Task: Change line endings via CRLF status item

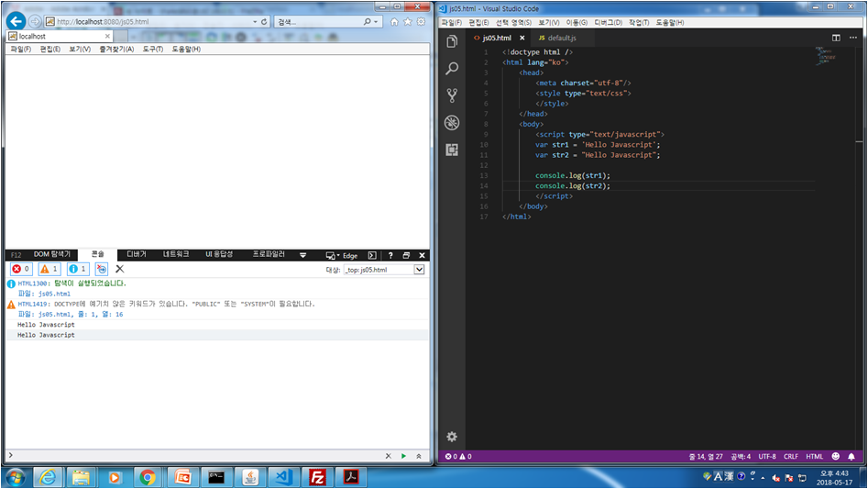Action: (x=790, y=456)
